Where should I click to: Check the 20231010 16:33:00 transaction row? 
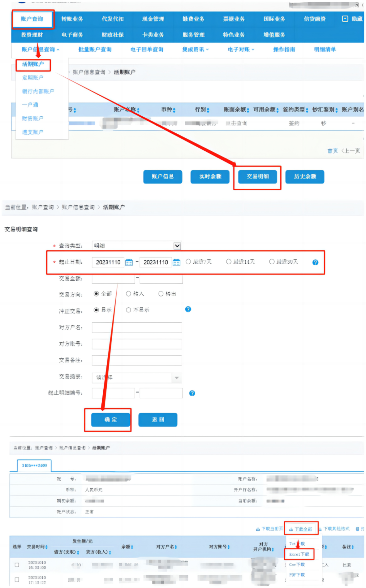[17, 565]
